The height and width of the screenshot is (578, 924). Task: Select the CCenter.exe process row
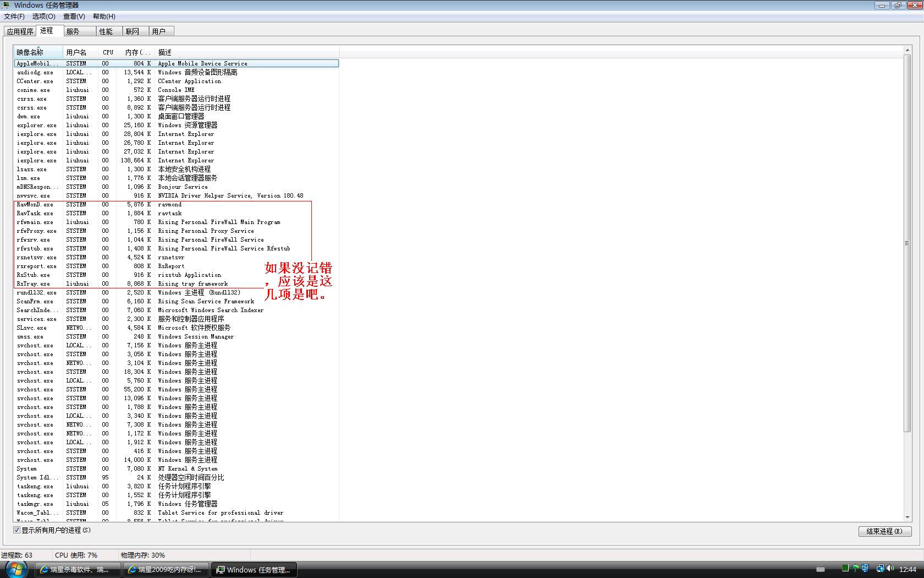[x=176, y=81]
